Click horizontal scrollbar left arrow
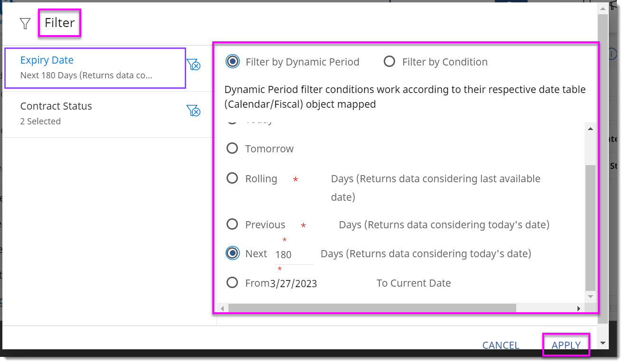The image size is (624, 364). coord(222,308)
